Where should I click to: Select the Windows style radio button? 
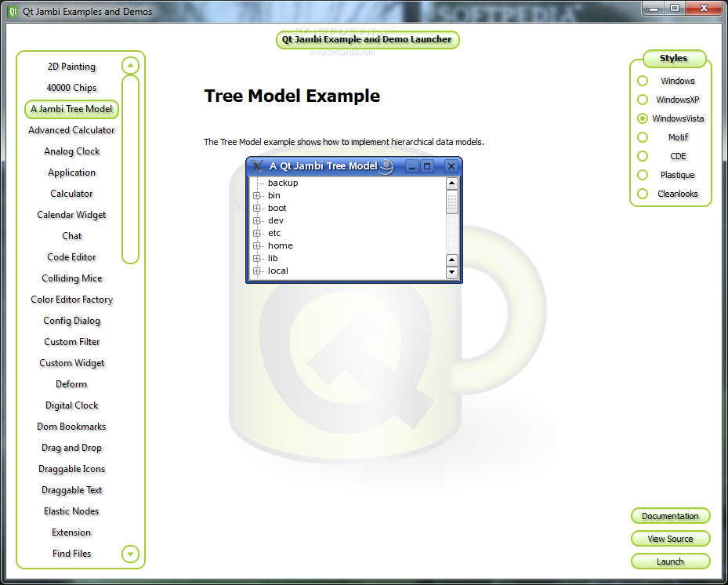[643, 81]
